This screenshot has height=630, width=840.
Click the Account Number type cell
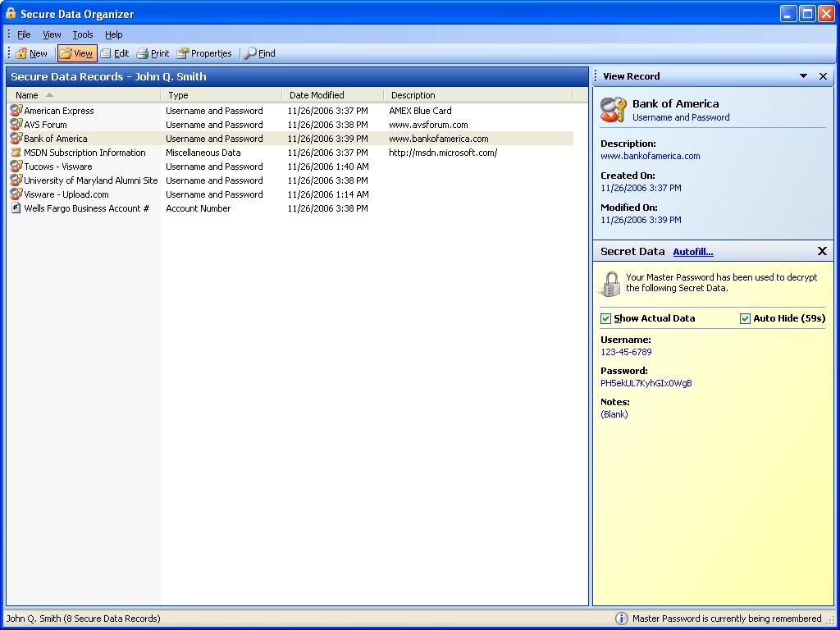[199, 208]
